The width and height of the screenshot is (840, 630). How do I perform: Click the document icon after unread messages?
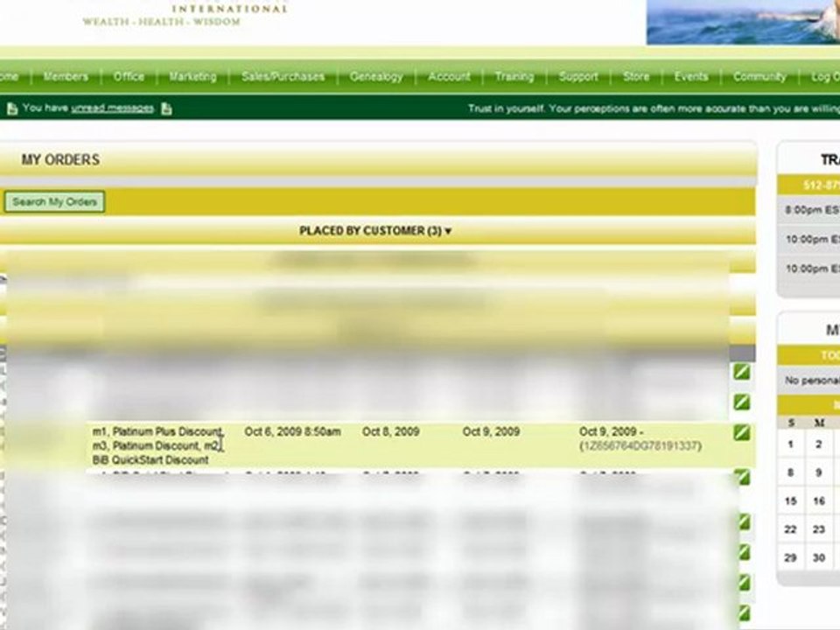pos(166,108)
